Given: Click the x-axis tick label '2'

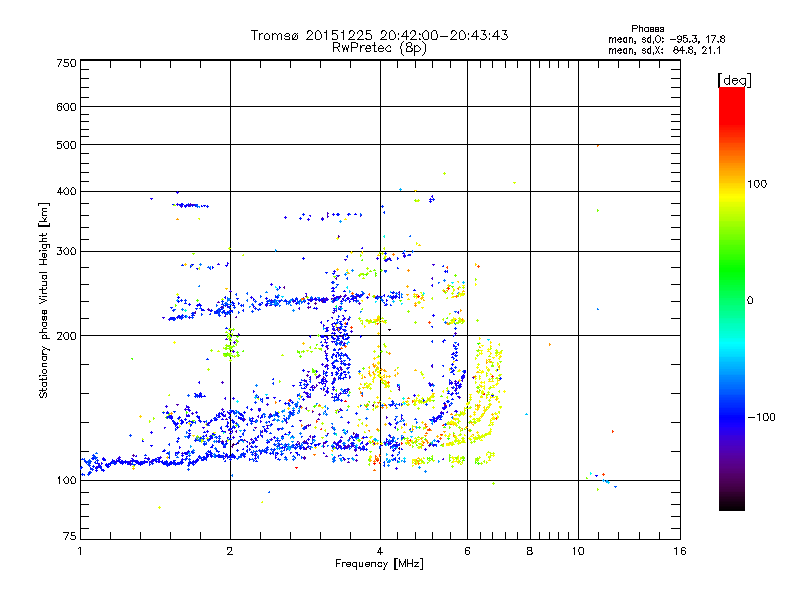Looking at the screenshot, I should coord(230,551).
